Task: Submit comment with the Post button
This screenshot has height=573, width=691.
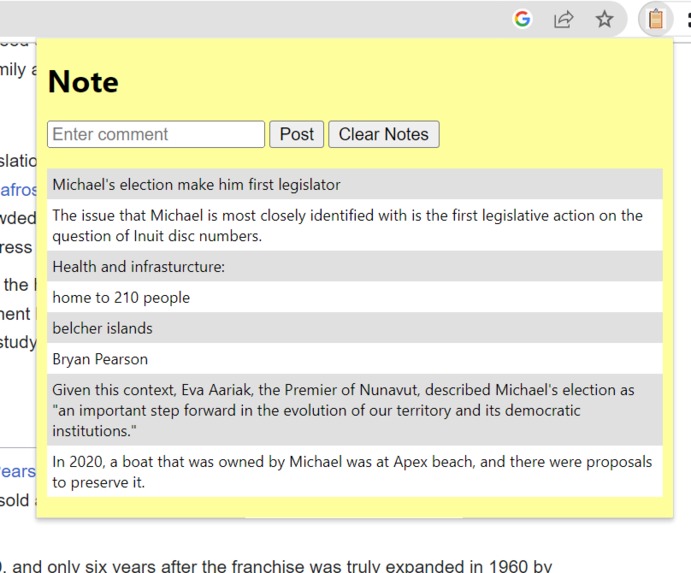Action: [x=297, y=134]
